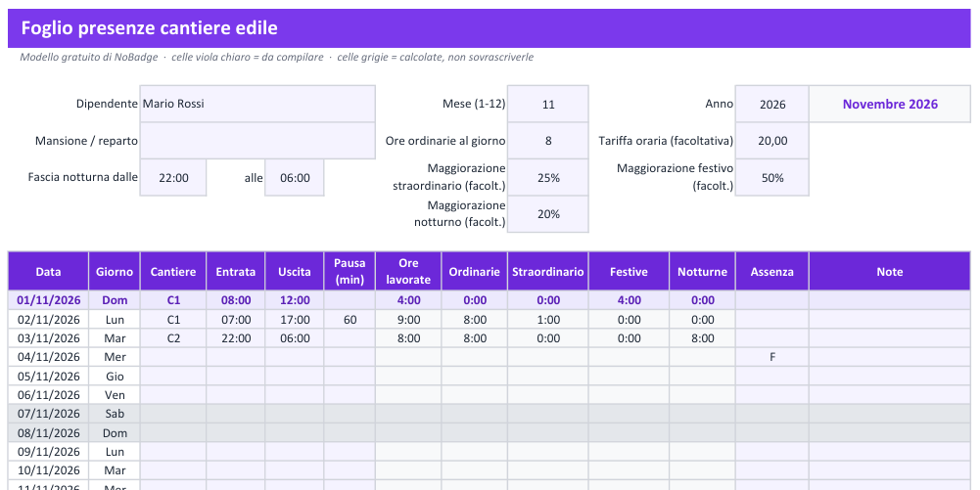Screen dimensions: 980x490
Task: Select date cell 08/11/2026
Action: [48, 432]
